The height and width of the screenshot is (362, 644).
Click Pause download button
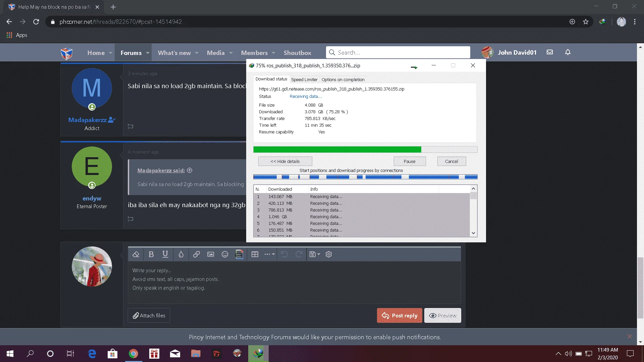[x=410, y=161]
